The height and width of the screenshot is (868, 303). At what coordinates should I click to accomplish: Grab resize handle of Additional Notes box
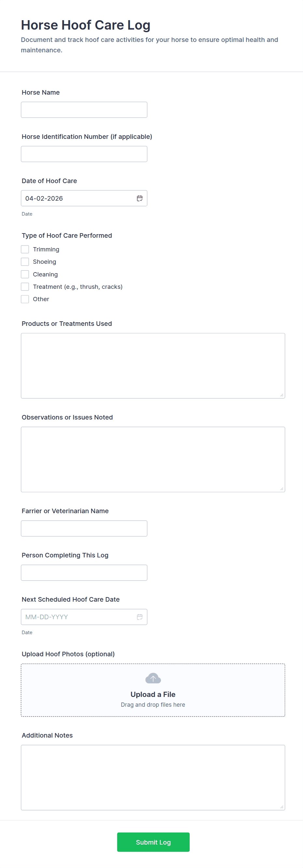[282, 807]
